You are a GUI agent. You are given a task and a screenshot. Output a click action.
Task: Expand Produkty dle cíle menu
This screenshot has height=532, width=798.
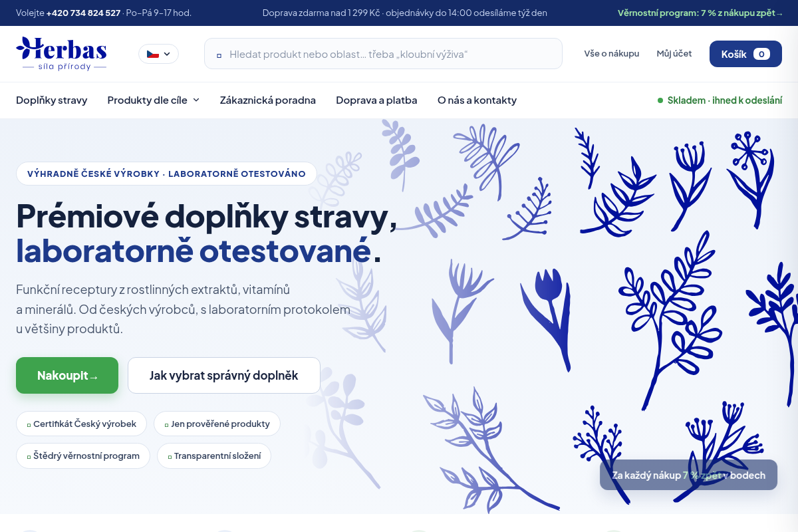pyautogui.click(x=154, y=100)
